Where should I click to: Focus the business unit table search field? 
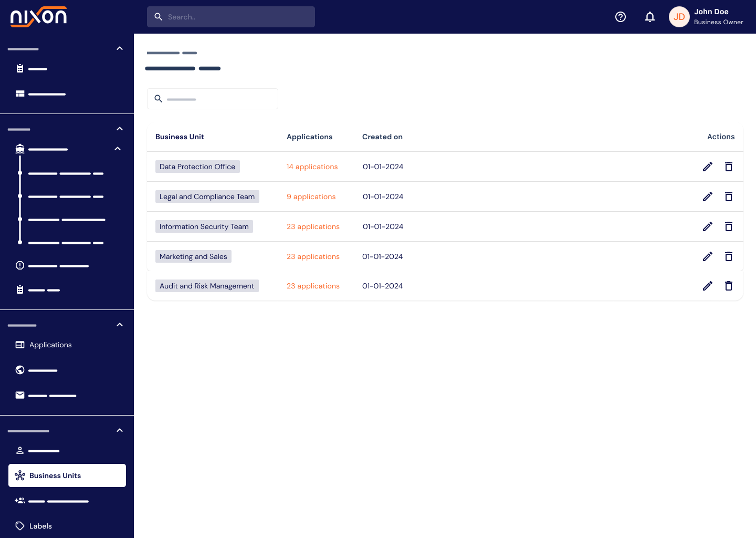pos(213,99)
